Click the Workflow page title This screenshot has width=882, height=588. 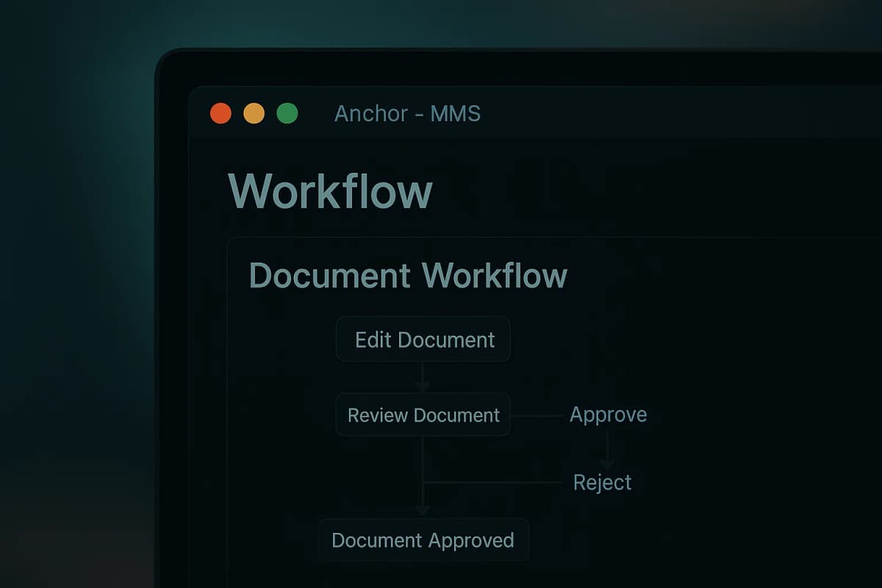(331, 191)
